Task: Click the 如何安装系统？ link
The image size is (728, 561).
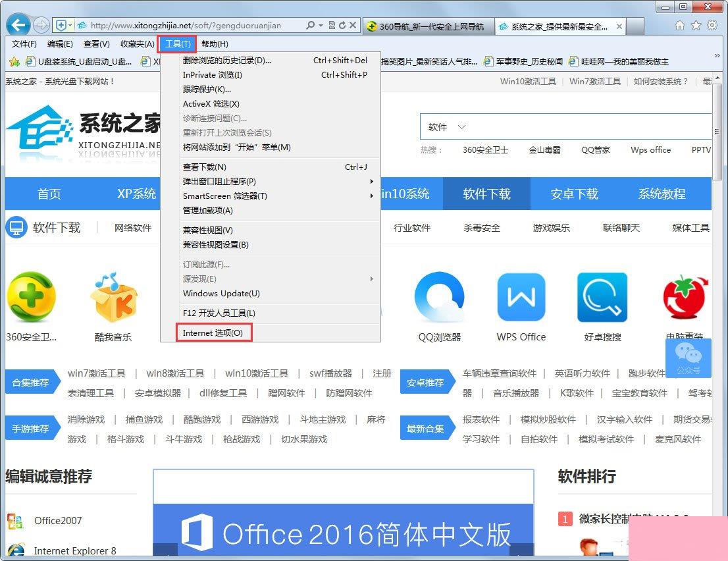Action: click(661, 81)
